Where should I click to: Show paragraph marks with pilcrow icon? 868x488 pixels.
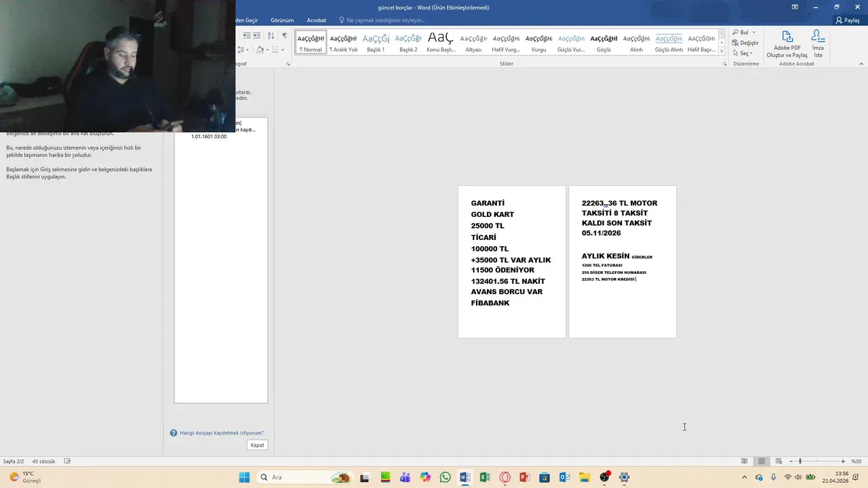coord(285,35)
